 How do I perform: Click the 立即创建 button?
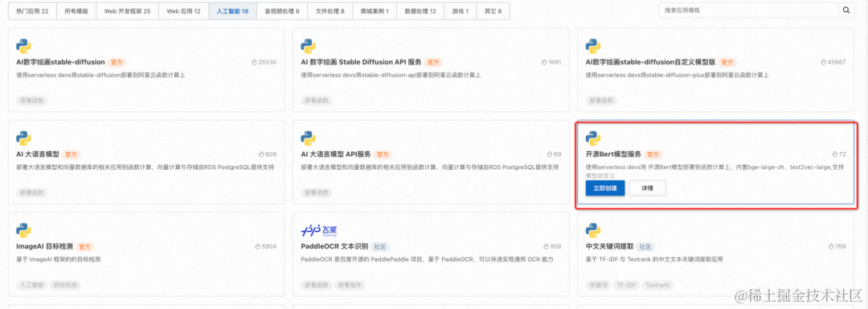click(605, 188)
